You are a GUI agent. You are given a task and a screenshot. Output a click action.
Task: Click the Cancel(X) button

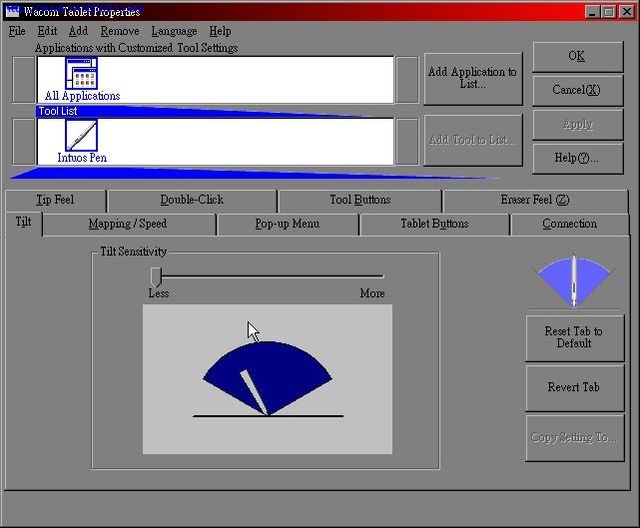578,90
